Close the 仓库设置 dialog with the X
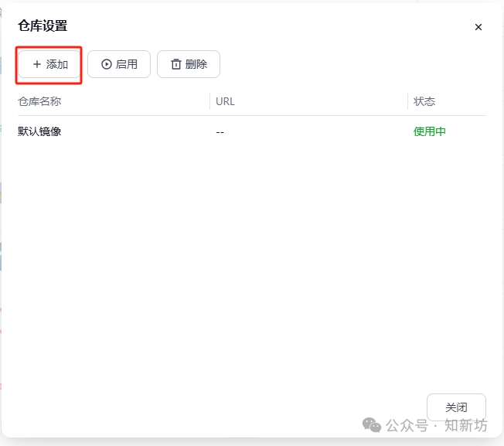This screenshot has height=446, width=504. point(478,27)
